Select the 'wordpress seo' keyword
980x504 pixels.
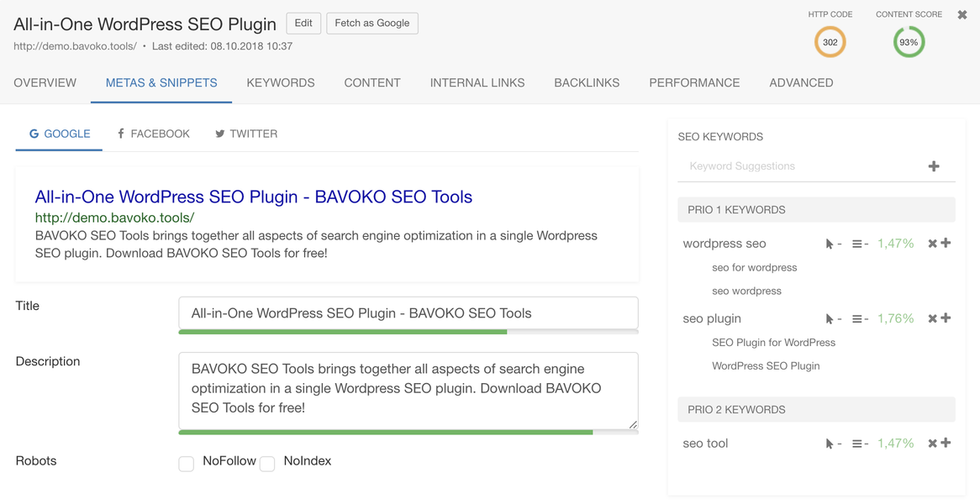coord(724,244)
